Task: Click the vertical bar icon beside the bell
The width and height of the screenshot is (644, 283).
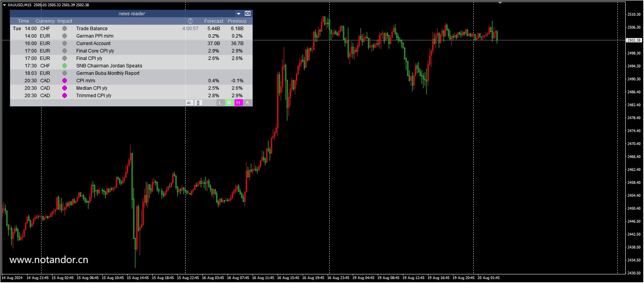Action: (198, 103)
